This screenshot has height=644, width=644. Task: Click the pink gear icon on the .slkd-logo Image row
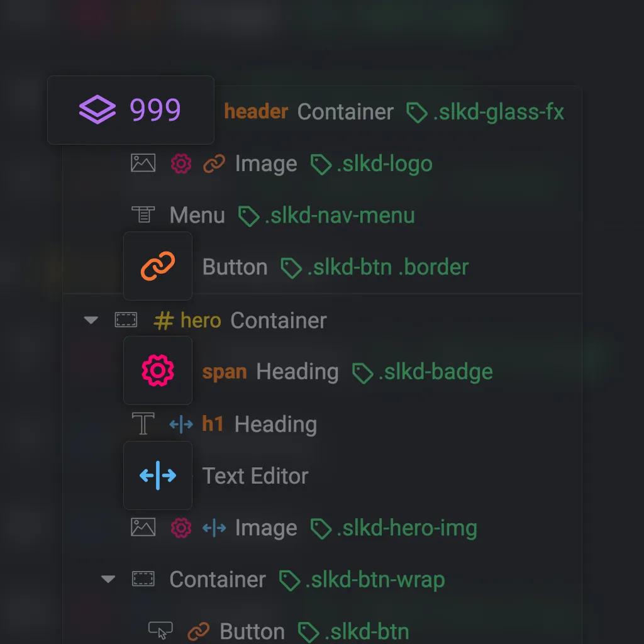click(x=181, y=164)
